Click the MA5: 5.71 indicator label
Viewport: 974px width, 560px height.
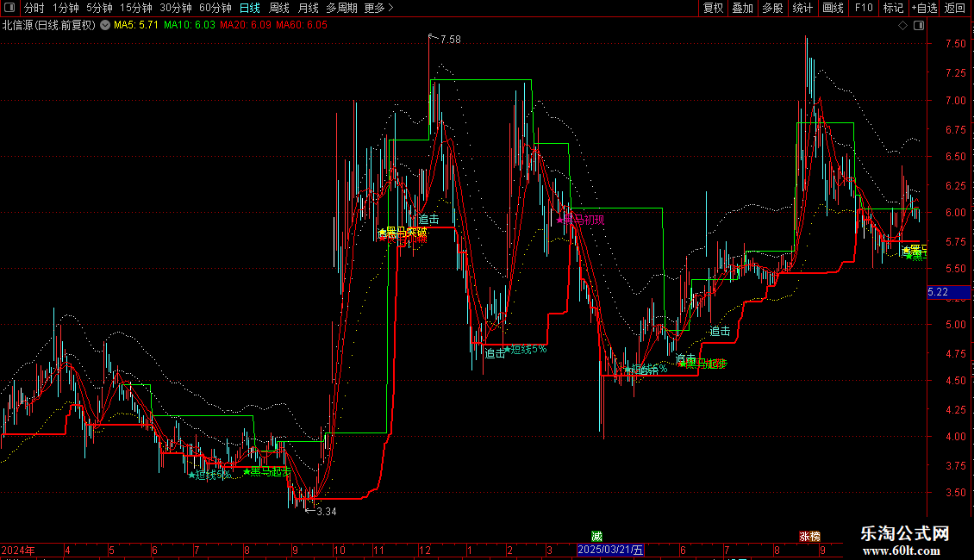click(x=136, y=25)
